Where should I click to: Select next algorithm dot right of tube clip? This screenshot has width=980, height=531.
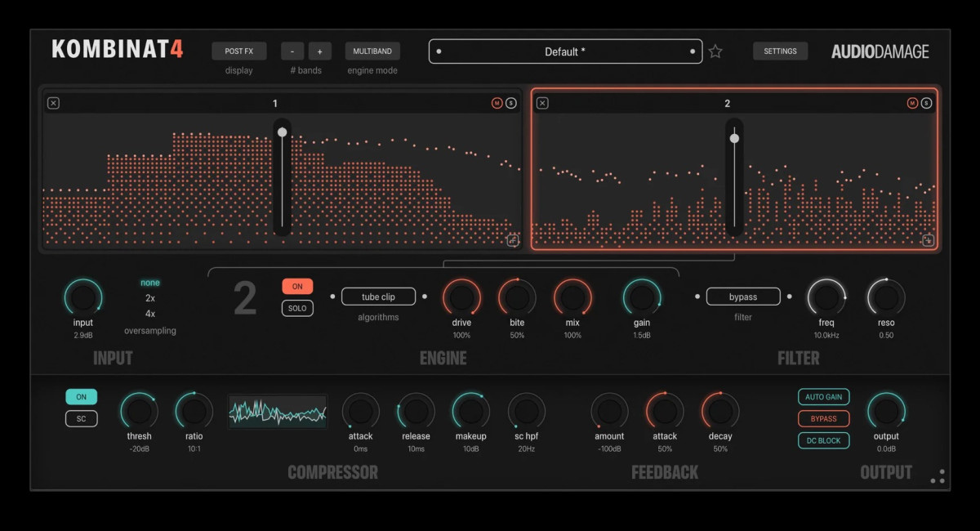point(425,297)
